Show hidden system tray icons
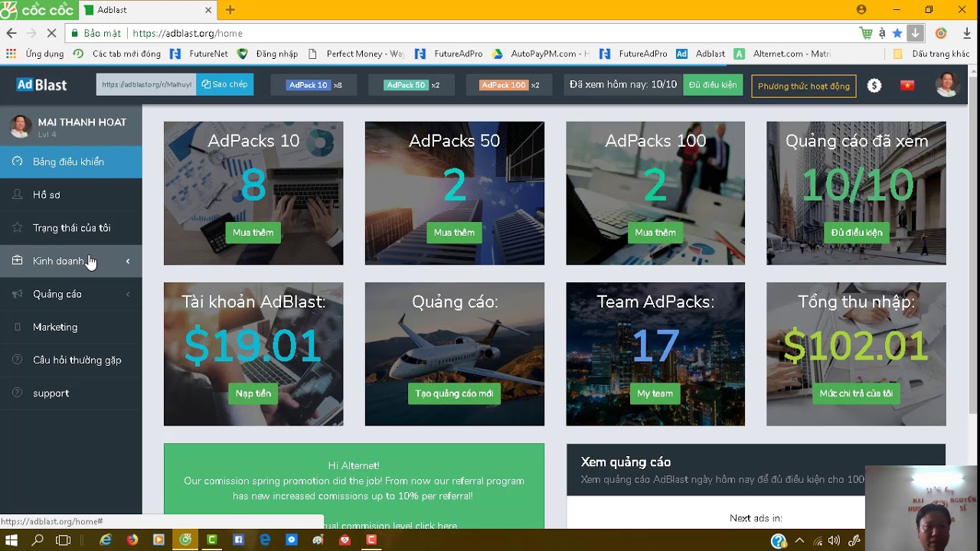This screenshot has width=980, height=551. pyautogui.click(x=799, y=540)
